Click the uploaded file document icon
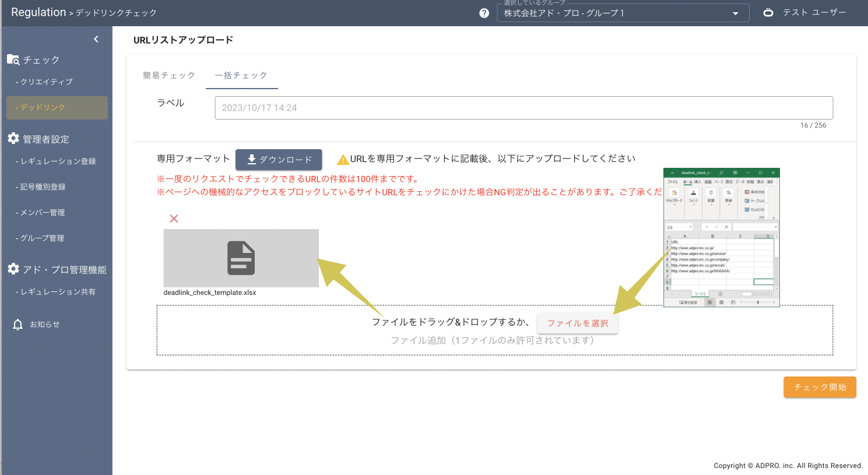Viewport: 868px width, 475px height. point(241,258)
